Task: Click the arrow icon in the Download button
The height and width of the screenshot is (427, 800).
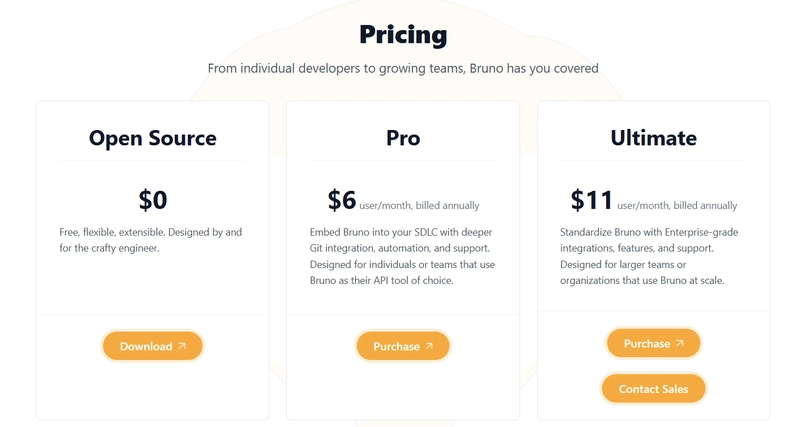Action: pos(182,346)
